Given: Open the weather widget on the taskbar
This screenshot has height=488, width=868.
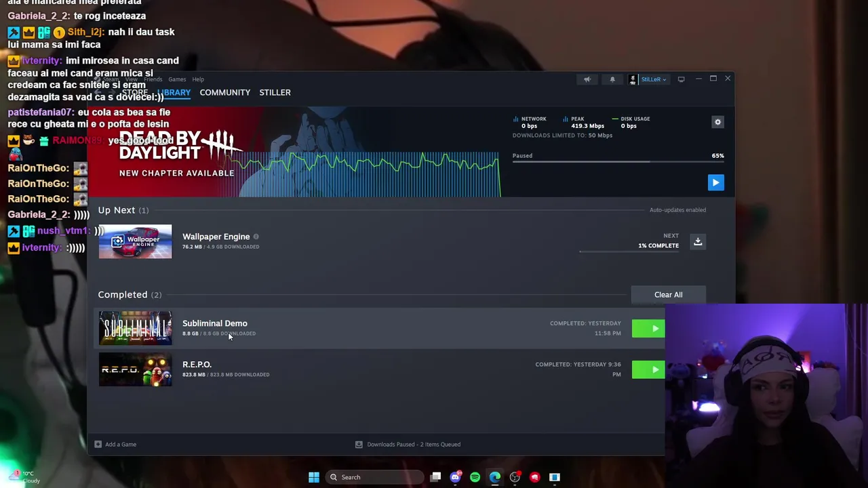Looking at the screenshot, I should point(26,477).
